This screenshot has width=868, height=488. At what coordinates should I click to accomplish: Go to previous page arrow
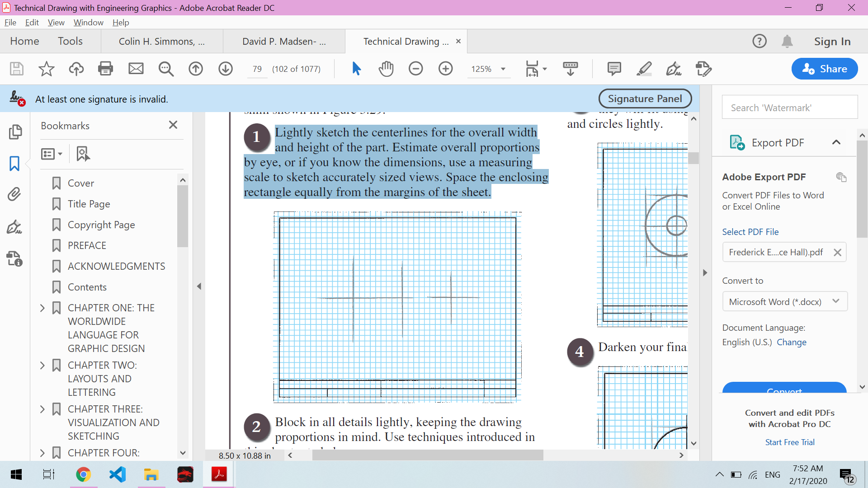point(196,69)
